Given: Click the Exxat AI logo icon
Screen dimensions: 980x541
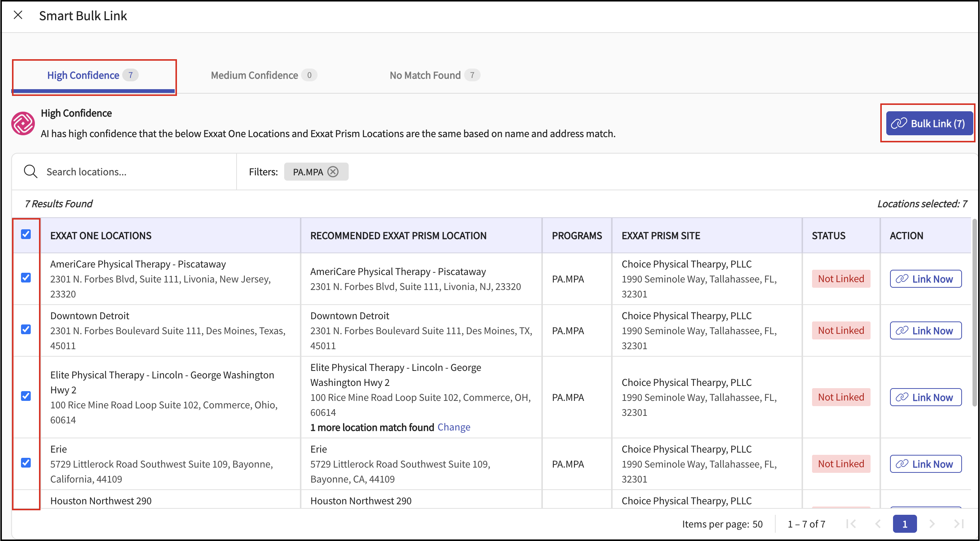Looking at the screenshot, I should click(x=23, y=123).
